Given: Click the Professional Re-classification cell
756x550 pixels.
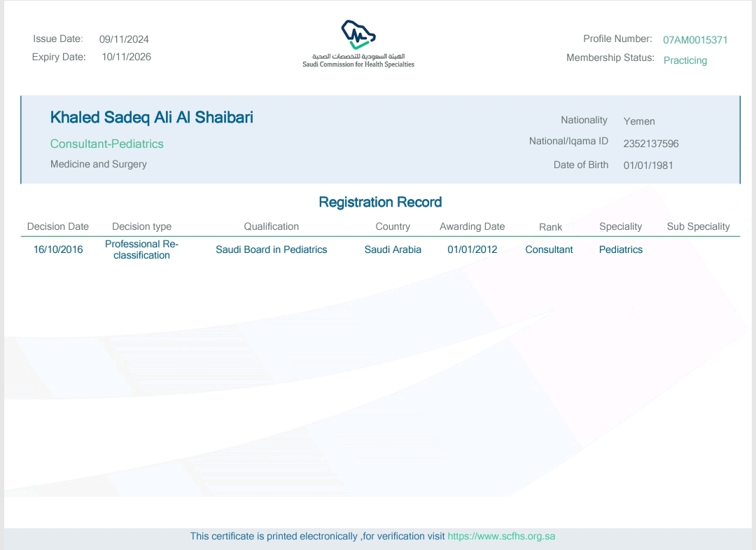Looking at the screenshot, I should (x=141, y=249).
